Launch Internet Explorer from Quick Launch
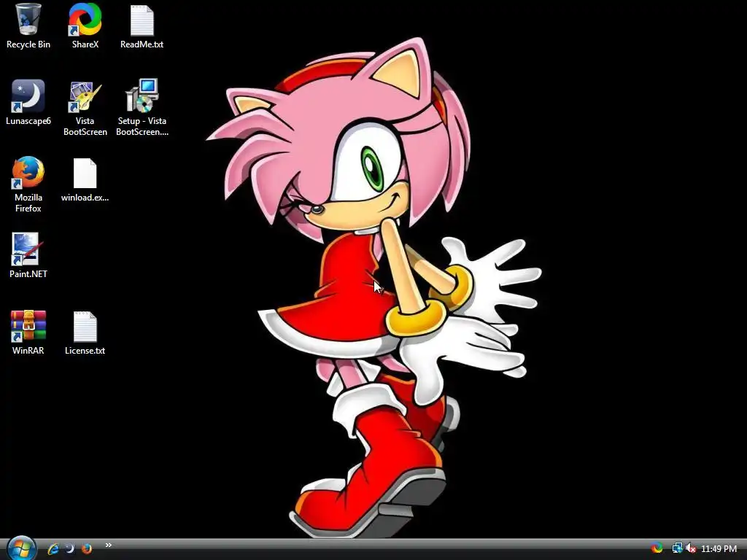The height and width of the screenshot is (560, 747). (53, 548)
